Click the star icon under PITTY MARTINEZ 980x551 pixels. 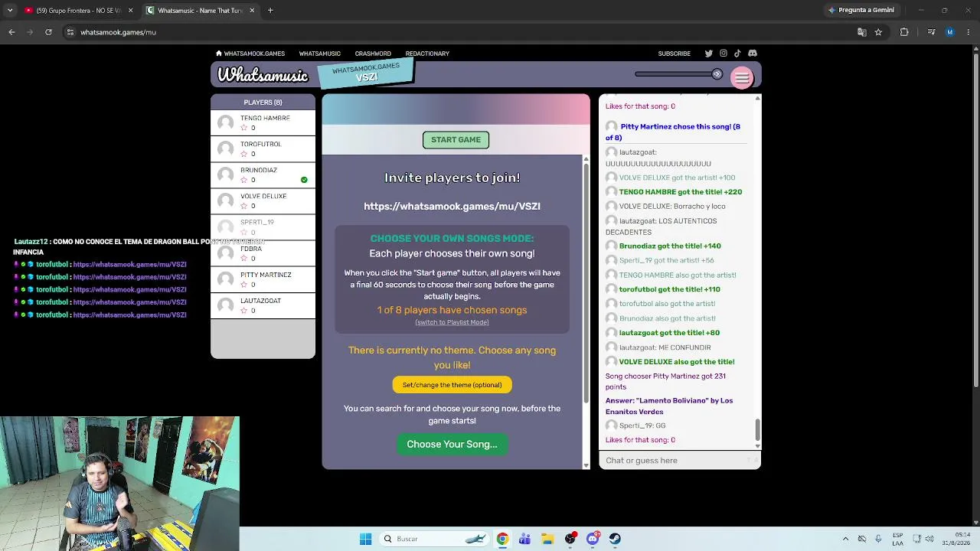244,285
